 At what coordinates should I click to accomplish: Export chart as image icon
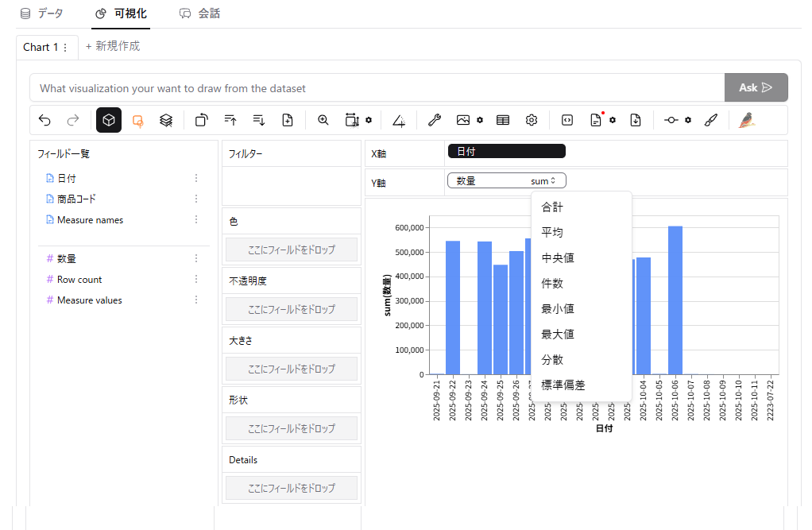(x=463, y=120)
